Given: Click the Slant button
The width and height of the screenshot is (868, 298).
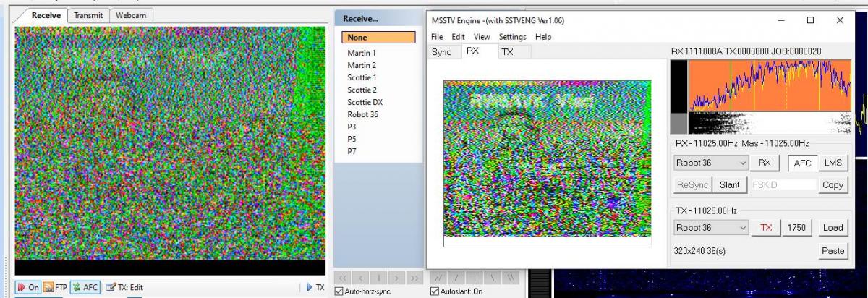Looking at the screenshot, I should point(730,184).
